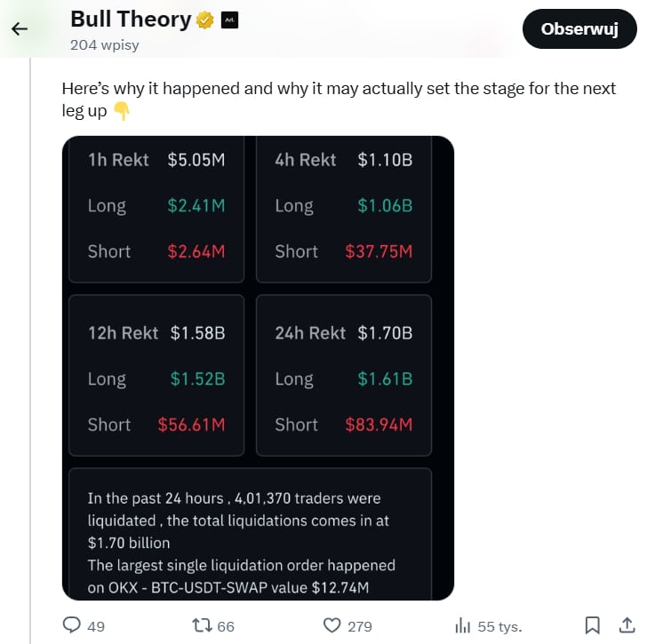
Task: Click the gold verified badge
Action: (x=205, y=20)
